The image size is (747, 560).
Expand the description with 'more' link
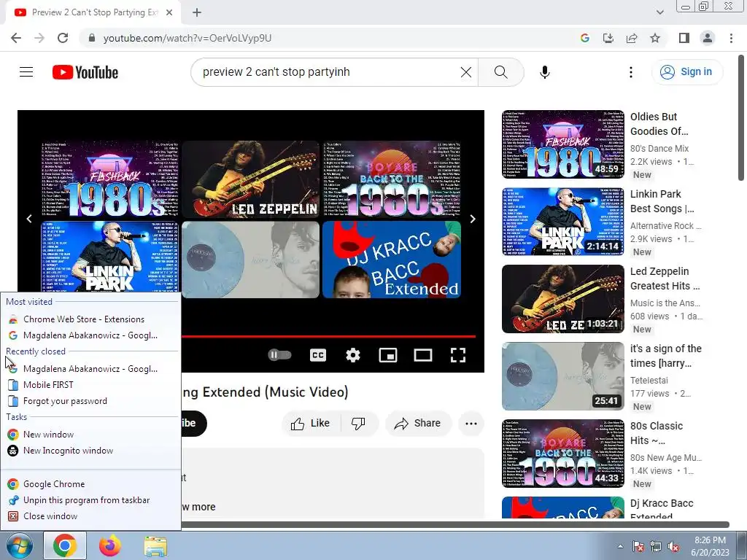[198, 507]
